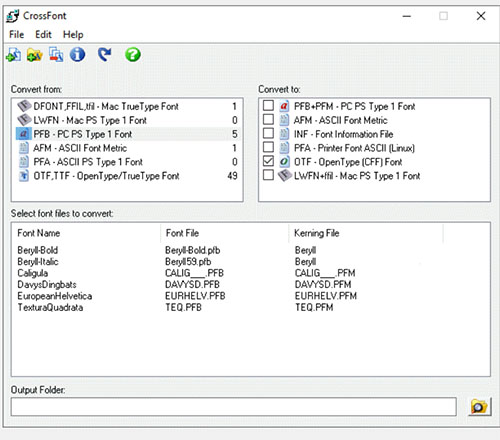Select the TexturaQuadrata font row

tap(50, 307)
